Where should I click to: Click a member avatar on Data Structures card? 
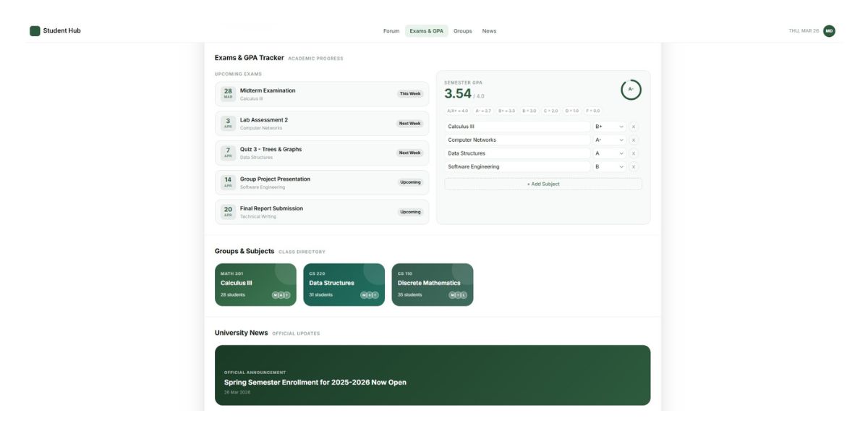tap(365, 294)
